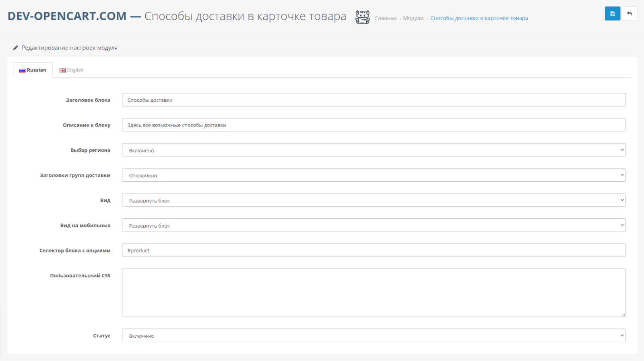Image resolution: width=644 pixels, height=361 pixels.
Task: Open the Заголовки групп доставки dropdown
Action: pos(374,175)
